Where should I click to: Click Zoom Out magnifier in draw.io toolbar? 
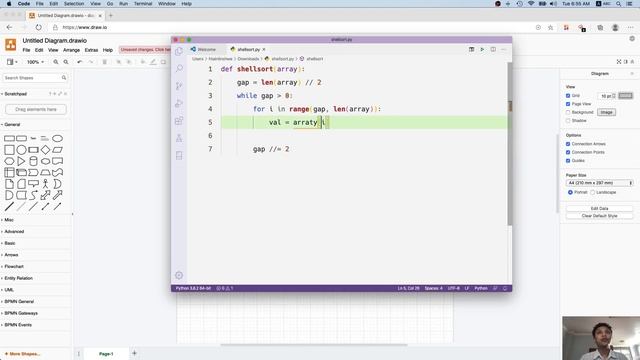coord(66,62)
